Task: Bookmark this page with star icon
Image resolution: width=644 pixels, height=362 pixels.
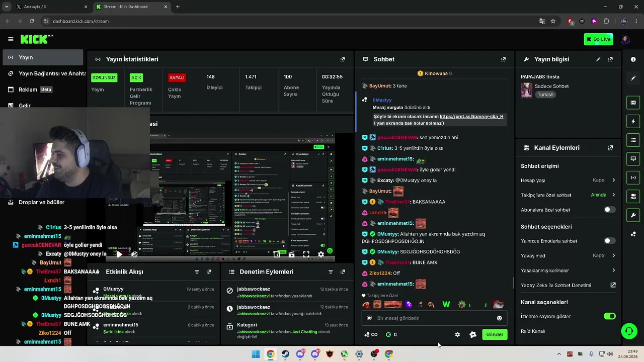Action: (x=553, y=21)
